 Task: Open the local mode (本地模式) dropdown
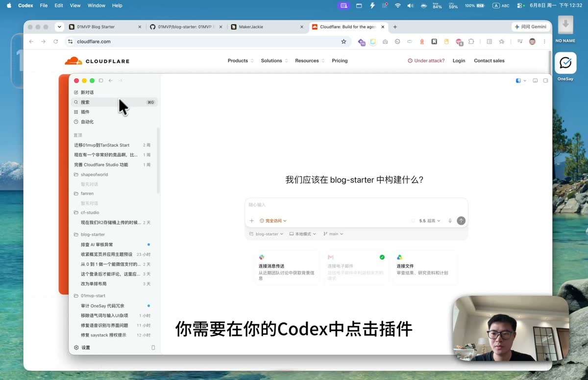(x=303, y=234)
